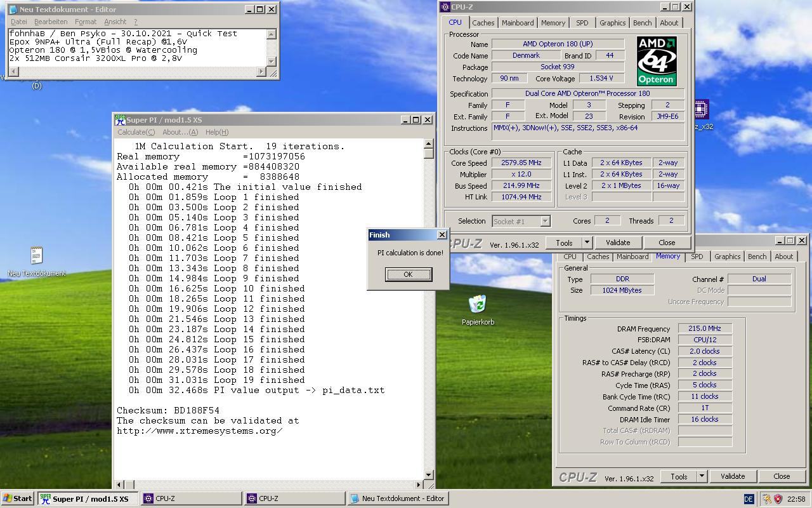812x508 pixels.
Task: Click the Command Rate value 1T
Action: click(705, 408)
